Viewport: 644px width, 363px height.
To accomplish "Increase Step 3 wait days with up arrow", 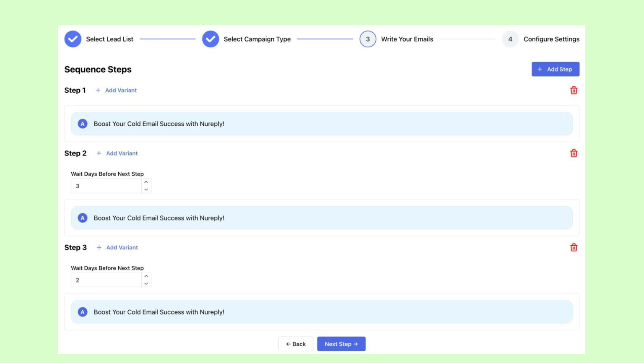I will 146,276.
